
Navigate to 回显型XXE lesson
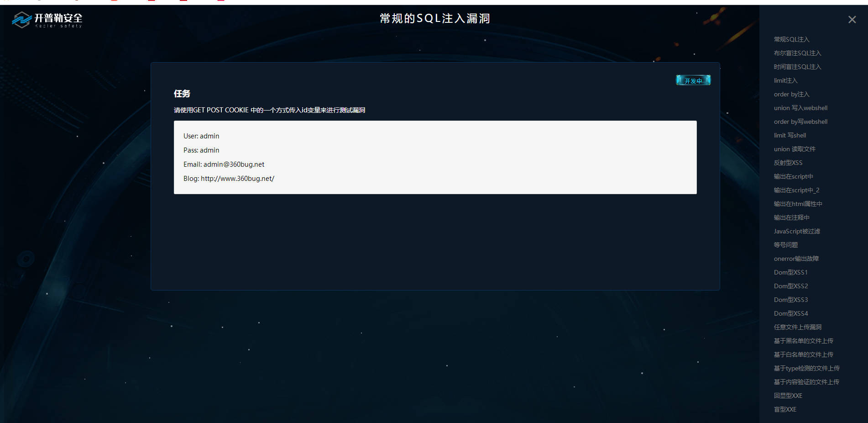pyautogui.click(x=788, y=396)
